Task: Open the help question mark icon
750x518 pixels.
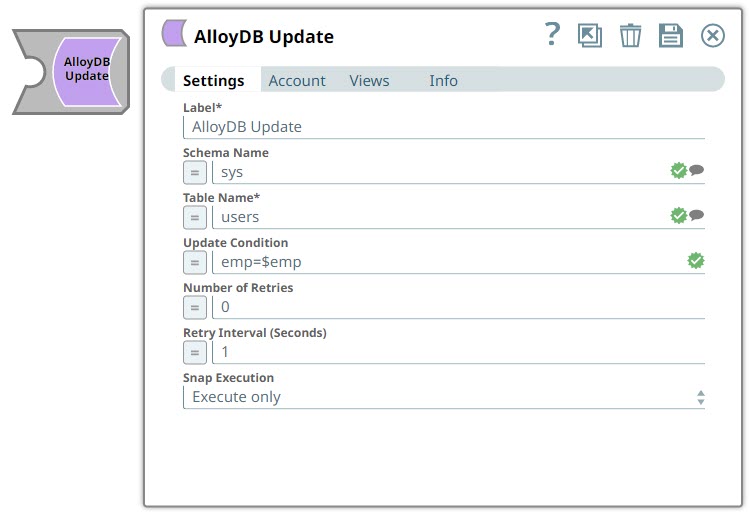Action: coord(552,35)
